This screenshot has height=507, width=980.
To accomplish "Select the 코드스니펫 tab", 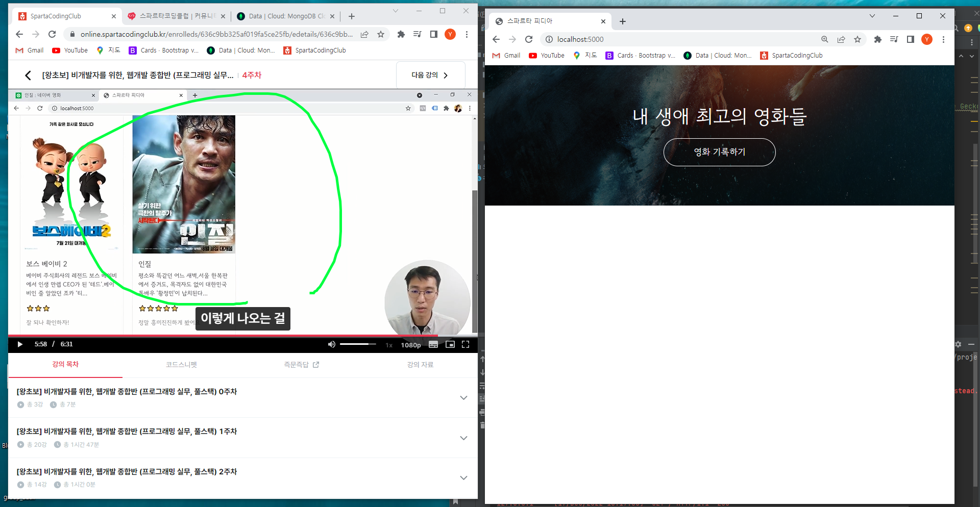I will point(181,364).
